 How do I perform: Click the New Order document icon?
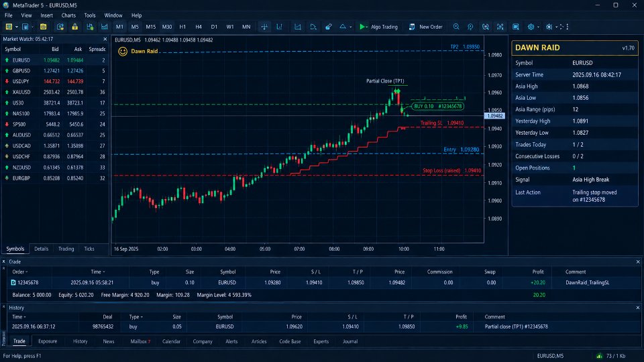pyautogui.click(x=411, y=27)
